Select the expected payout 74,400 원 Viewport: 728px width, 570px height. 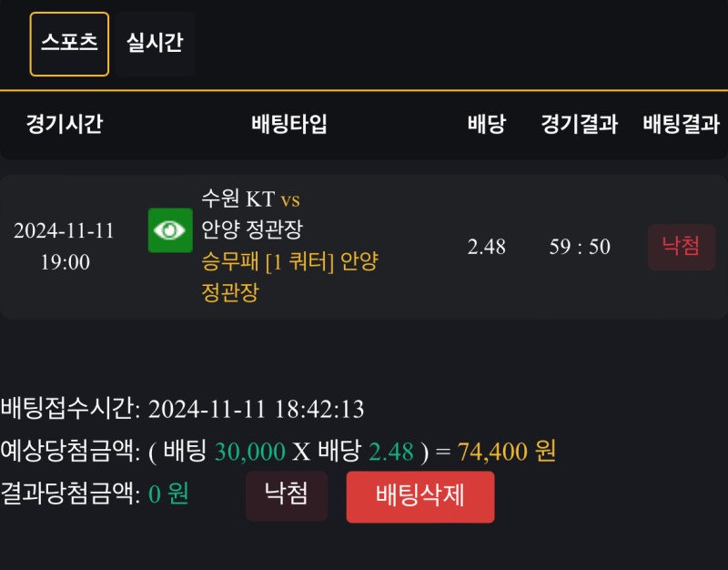[x=507, y=452]
